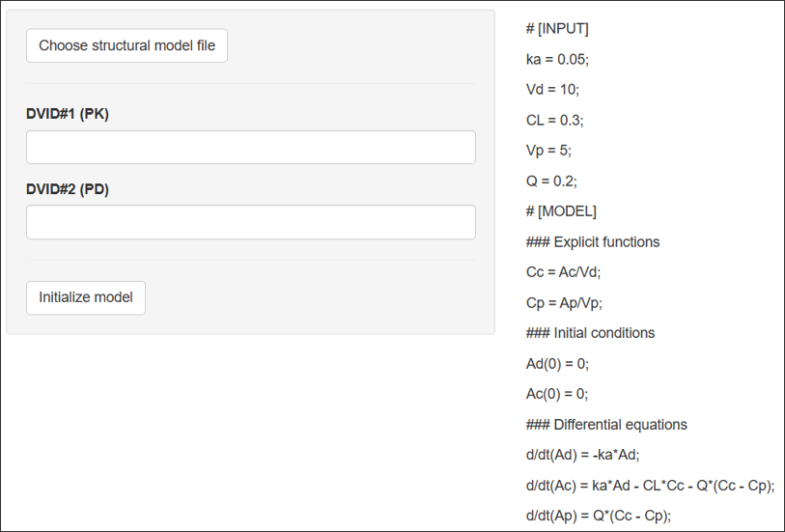The height and width of the screenshot is (532, 785).
Task: Click the Cp = Ap/Vp; equation
Action: tap(564, 303)
